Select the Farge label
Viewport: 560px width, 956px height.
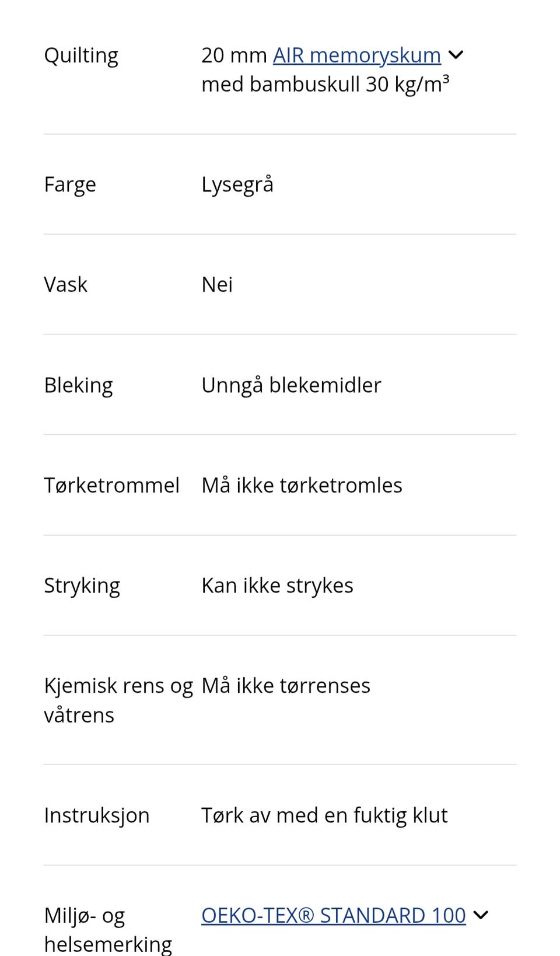pyautogui.click(x=70, y=184)
